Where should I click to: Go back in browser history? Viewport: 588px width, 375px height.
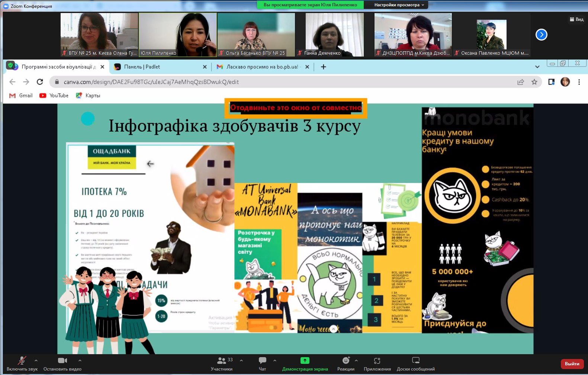coord(12,82)
